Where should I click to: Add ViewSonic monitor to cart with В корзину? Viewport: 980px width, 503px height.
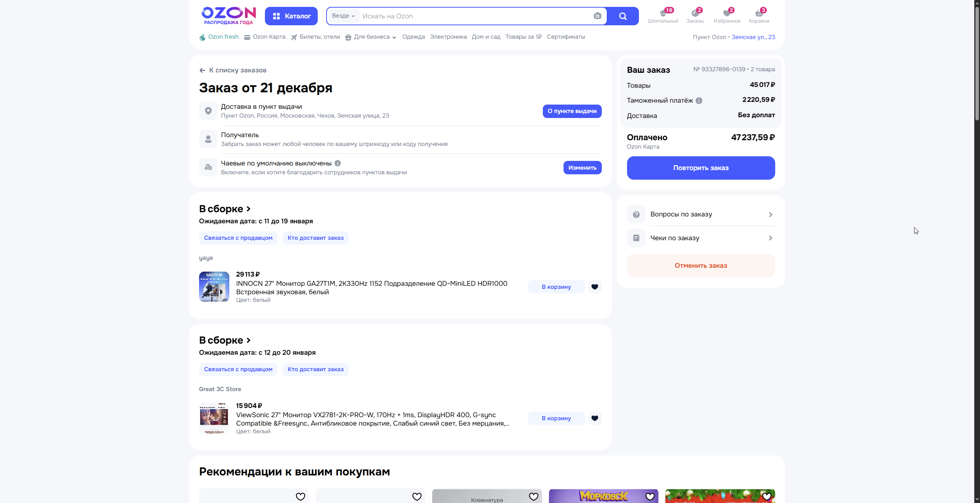tap(556, 418)
